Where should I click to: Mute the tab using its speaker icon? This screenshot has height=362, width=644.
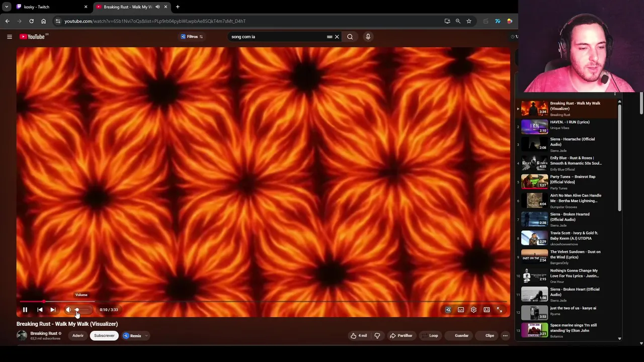pos(157,7)
